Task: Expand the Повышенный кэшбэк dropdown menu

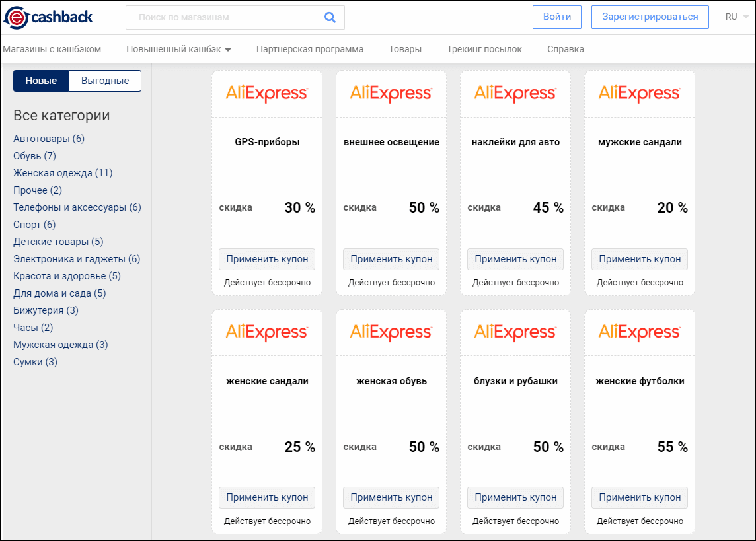Action: [179, 49]
